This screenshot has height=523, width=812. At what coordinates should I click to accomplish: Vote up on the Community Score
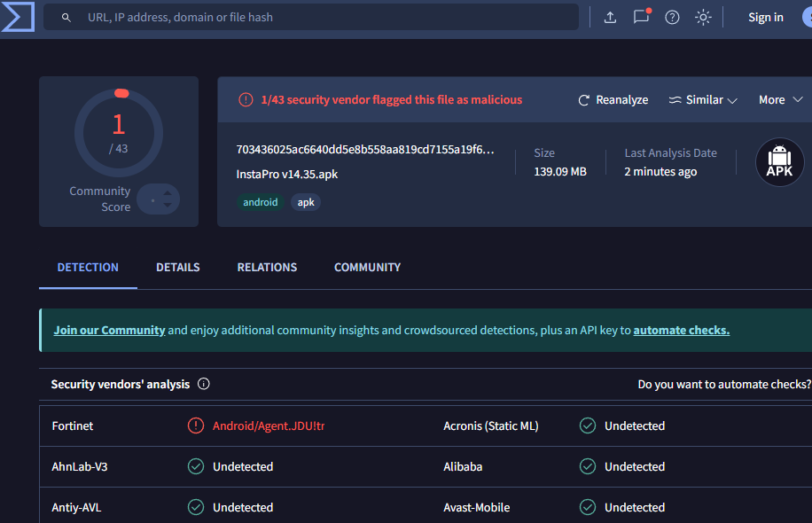pos(168,191)
